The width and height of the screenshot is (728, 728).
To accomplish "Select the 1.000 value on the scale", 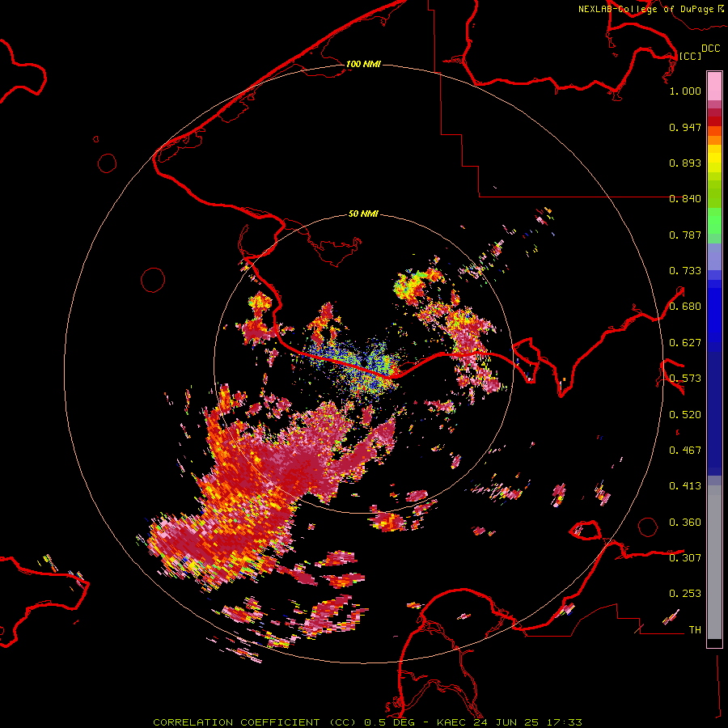I will coord(685,91).
